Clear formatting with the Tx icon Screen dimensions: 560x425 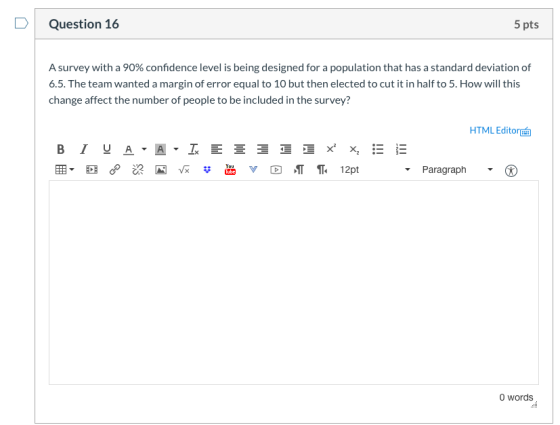pyautogui.click(x=193, y=149)
